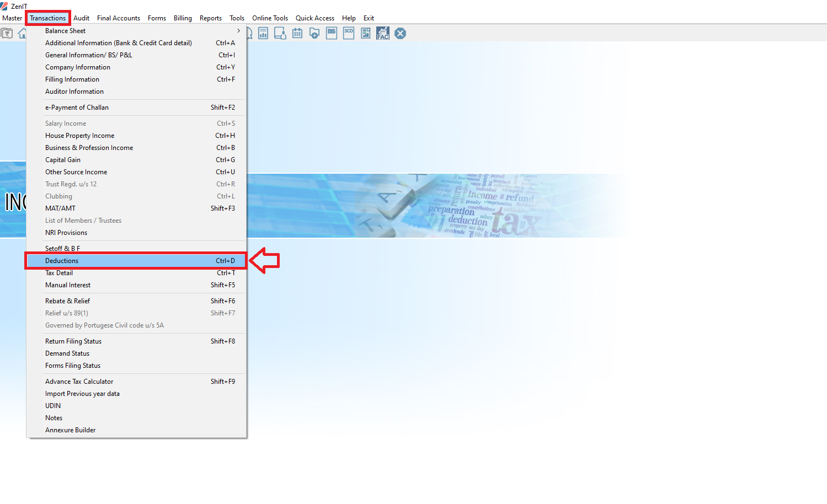The image size is (827, 504).
Task: Select UDIN menu item
Action: (x=136, y=406)
